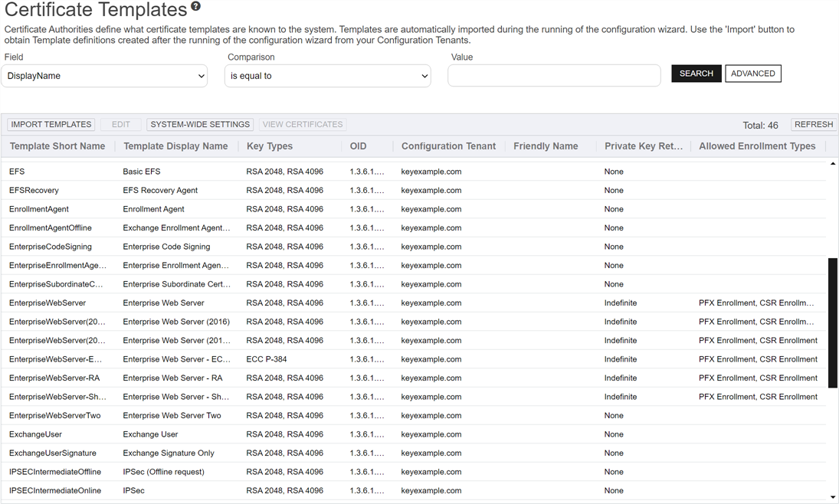Click IMPORT TEMPLATES in the toolbar
Image resolution: width=839 pixels, height=504 pixels.
[51, 124]
